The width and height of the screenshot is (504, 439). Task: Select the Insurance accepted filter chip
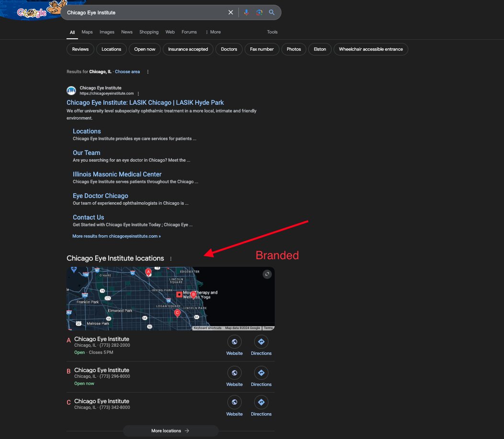click(188, 49)
